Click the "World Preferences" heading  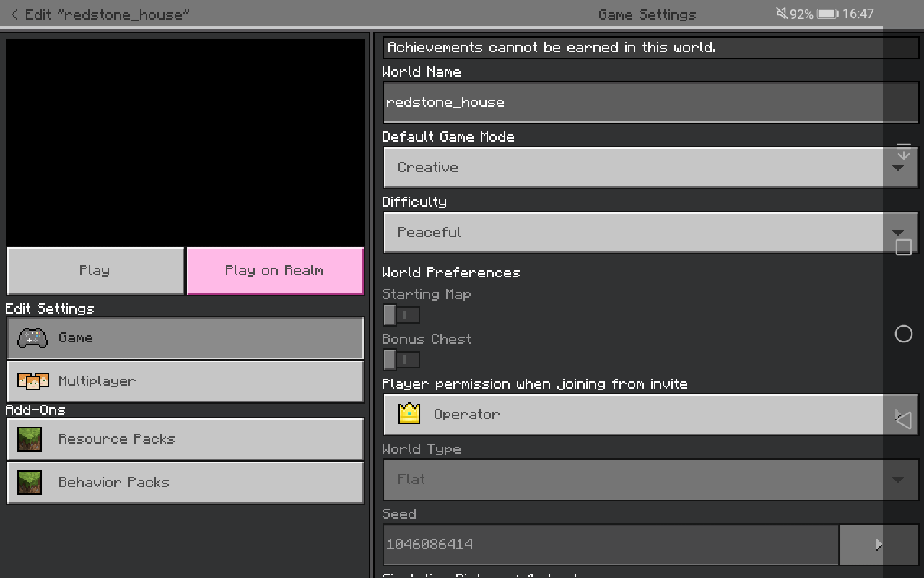(x=451, y=273)
